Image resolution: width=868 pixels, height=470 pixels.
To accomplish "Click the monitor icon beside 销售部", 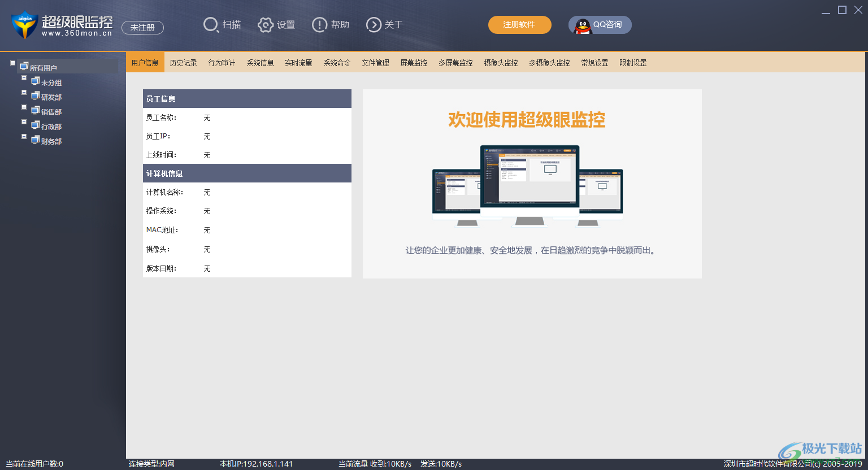I will click(35, 111).
